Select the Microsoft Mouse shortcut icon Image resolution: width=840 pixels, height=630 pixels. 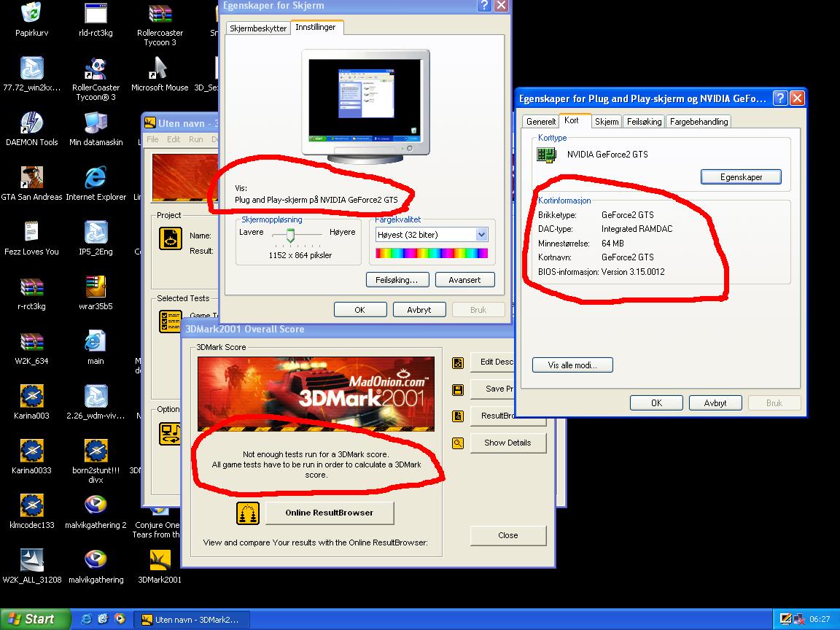160,68
